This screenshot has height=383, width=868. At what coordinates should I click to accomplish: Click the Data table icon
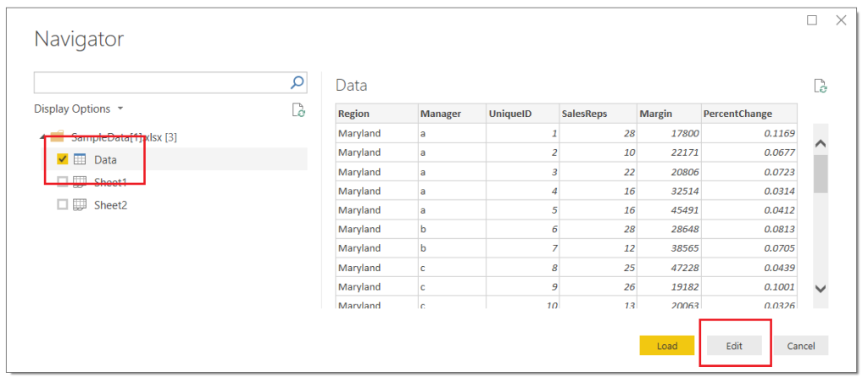[x=80, y=159]
